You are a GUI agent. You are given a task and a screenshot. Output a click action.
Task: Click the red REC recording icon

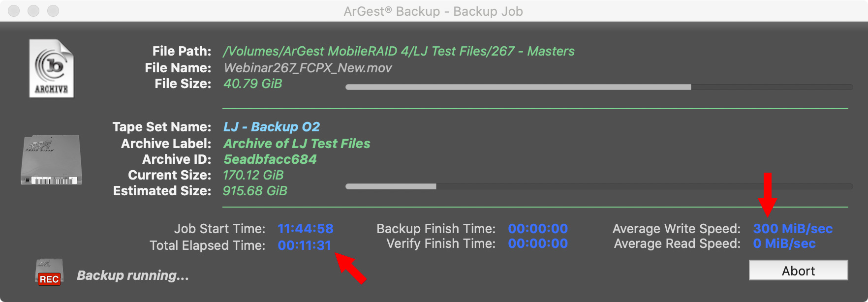tap(49, 272)
